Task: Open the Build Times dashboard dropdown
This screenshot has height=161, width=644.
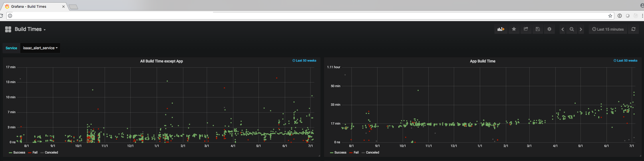Action: click(30, 29)
